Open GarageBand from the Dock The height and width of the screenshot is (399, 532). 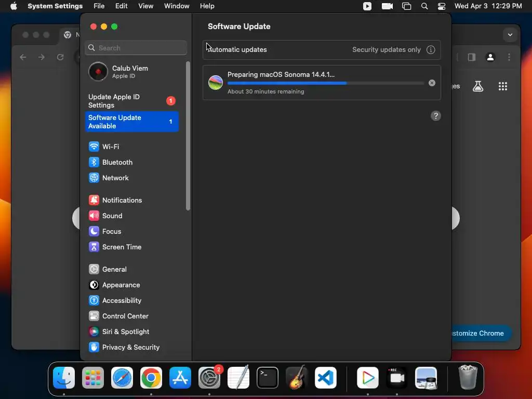(x=297, y=378)
